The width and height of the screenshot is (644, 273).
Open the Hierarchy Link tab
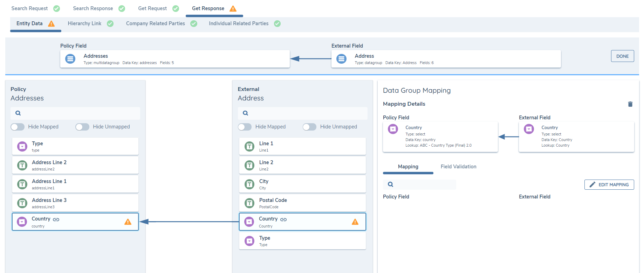[84, 23]
